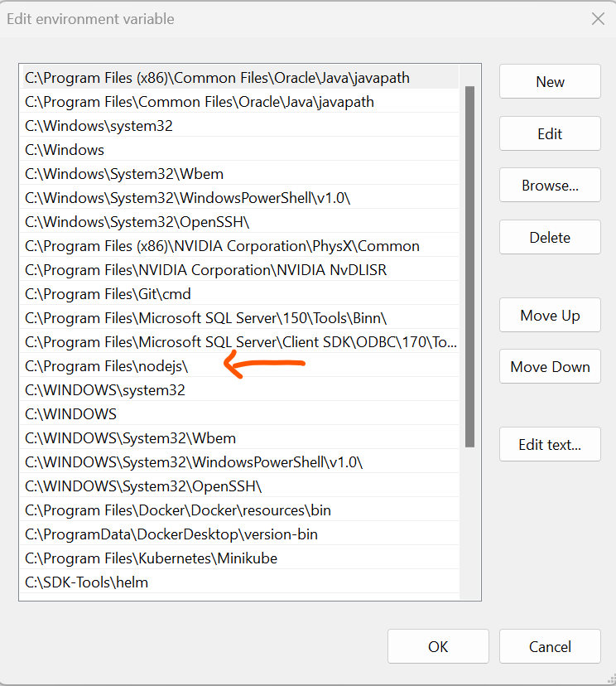Open Edit text... view
The image size is (616, 686).
click(x=550, y=445)
